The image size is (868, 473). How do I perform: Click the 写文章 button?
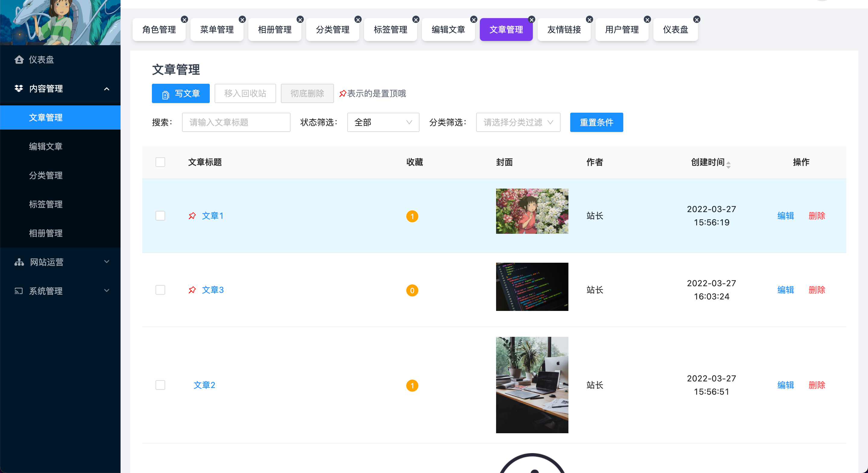(x=181, y=93)
